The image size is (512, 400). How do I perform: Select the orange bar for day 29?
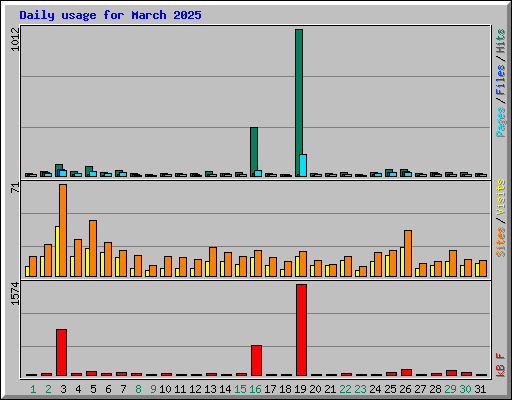[x=453, y=263]
